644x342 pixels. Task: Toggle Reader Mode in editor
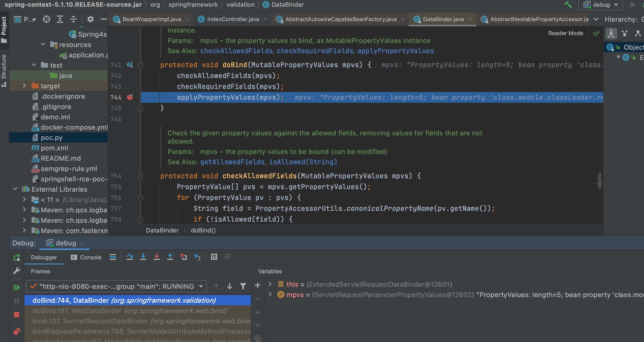(x=566, y=33)
